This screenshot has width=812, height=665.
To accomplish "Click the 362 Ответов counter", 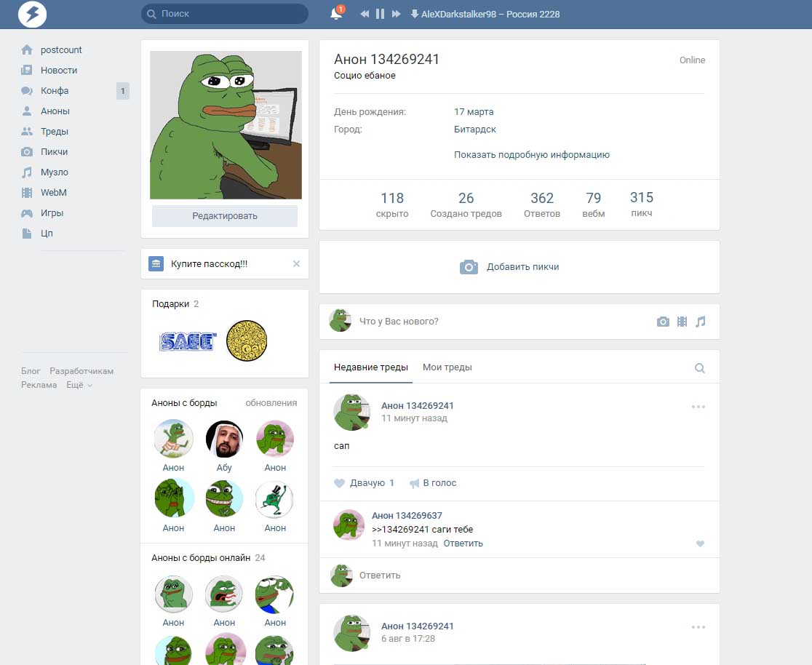I will pyautogui.click(x=541, y=204).
